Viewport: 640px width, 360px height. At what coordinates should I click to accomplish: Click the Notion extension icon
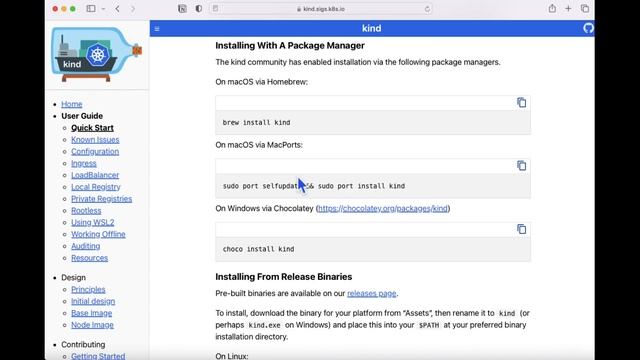[x=182, y=9]
